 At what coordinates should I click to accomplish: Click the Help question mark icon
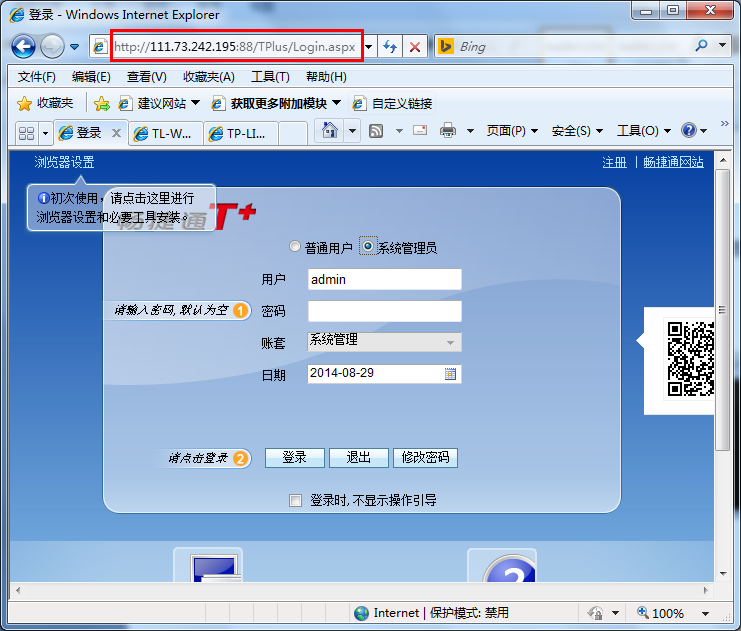688,131
